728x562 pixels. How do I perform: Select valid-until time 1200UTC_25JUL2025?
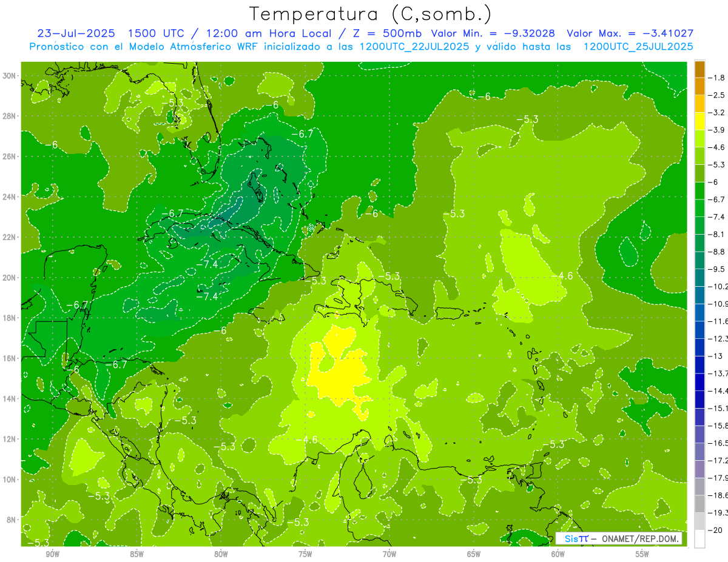[x=639, y=47]
